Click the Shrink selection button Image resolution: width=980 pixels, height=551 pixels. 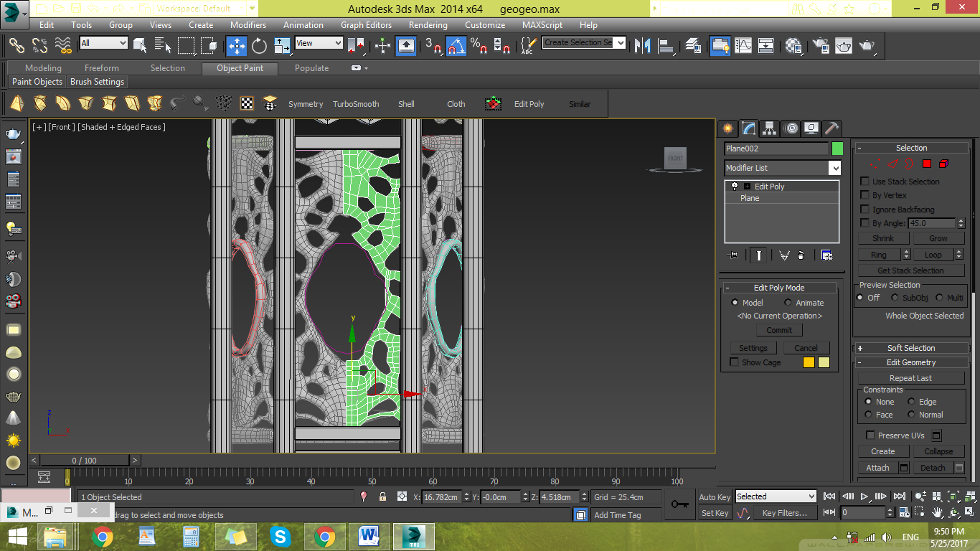point(883,238)
